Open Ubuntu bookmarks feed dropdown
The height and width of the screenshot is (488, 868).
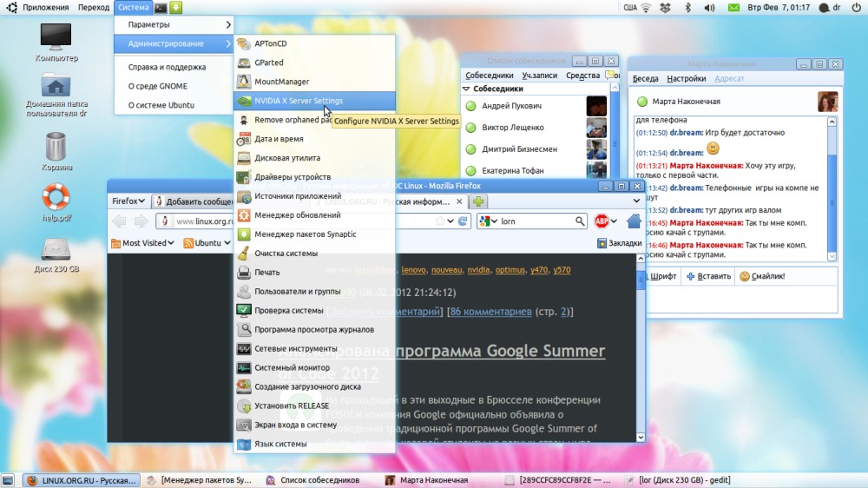[207, 242]
